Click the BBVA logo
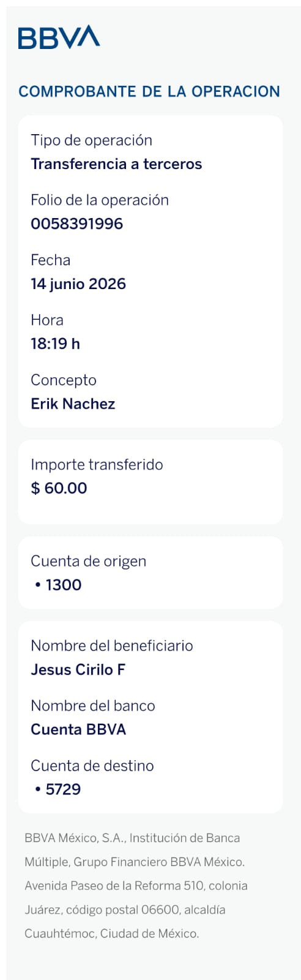This screenshot has width=301, height=980. [x=59, y=37]
